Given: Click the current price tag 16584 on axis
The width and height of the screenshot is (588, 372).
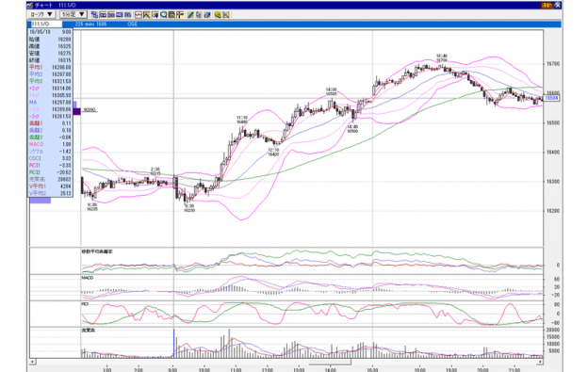Looking at the screenshot, I should click(x=551, y=98).
